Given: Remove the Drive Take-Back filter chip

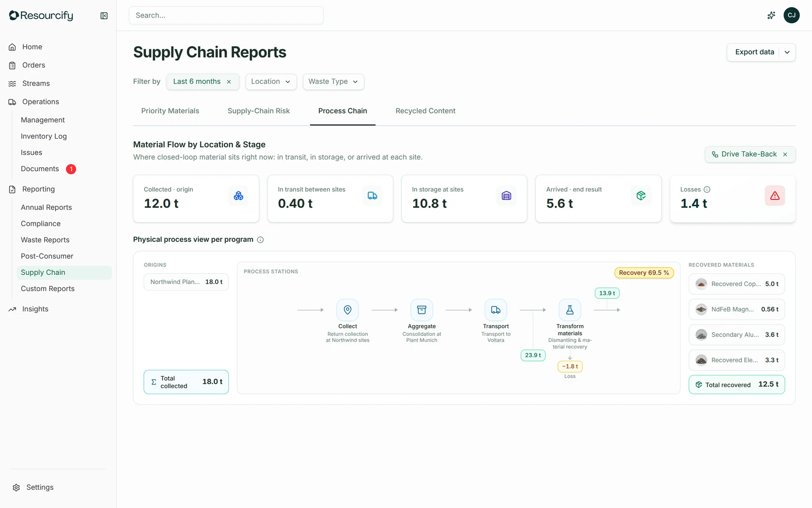Looking at the screenshot, I should coord(785,154).
